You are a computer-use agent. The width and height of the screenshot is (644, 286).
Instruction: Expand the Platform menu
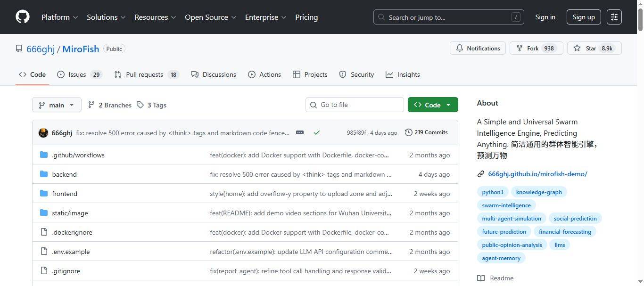(59, 17)
